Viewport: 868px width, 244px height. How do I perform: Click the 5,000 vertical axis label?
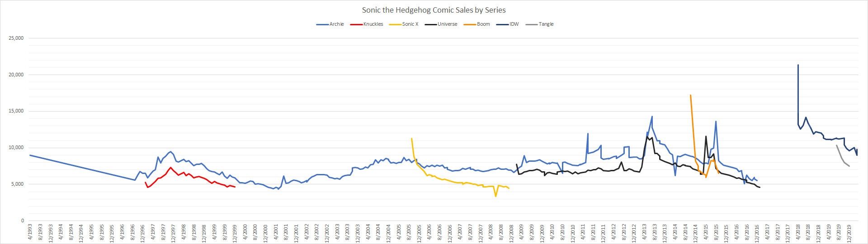pos(18,184)
